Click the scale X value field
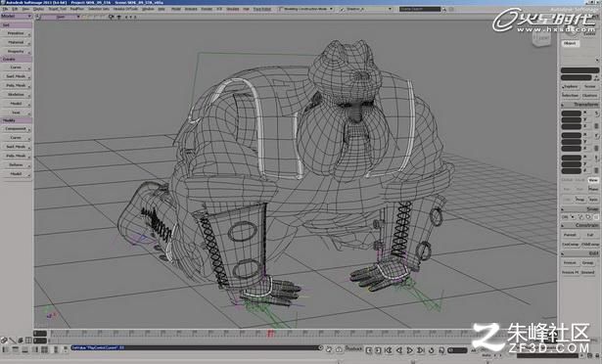This screenshot has width=602, height=364. (x=572, y=114)
